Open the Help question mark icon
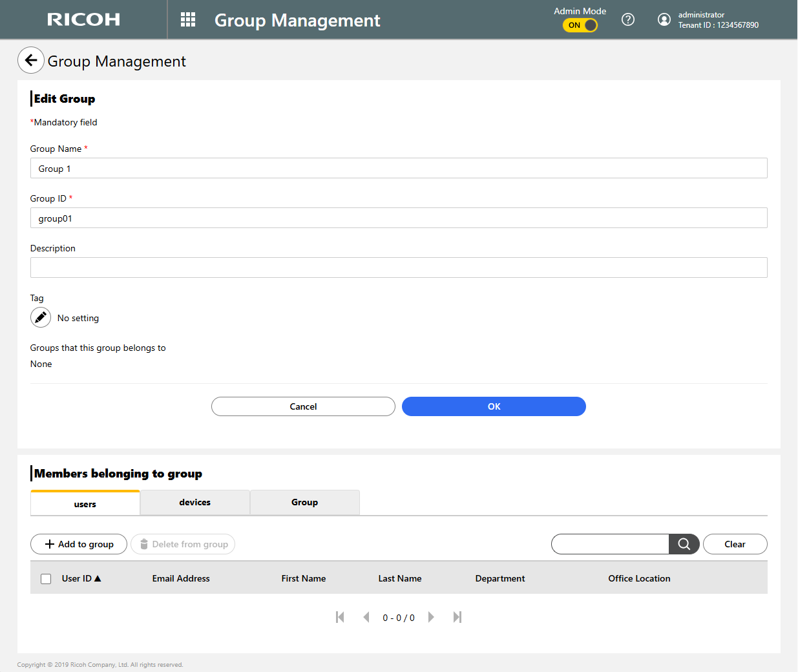 tap(627, 19)
